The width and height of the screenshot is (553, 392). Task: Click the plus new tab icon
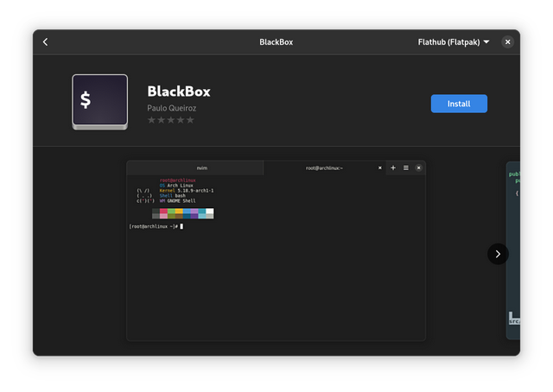[x=393, y=168]
